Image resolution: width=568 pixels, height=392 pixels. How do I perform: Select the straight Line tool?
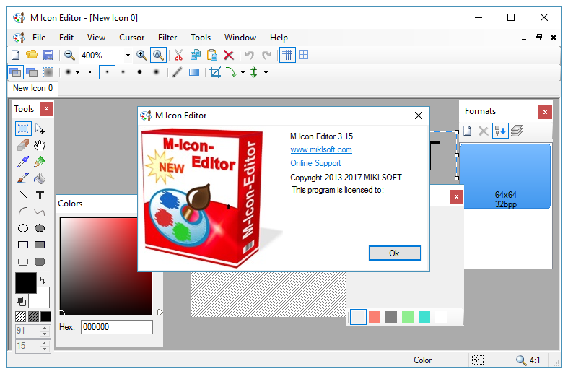point(23,195)
